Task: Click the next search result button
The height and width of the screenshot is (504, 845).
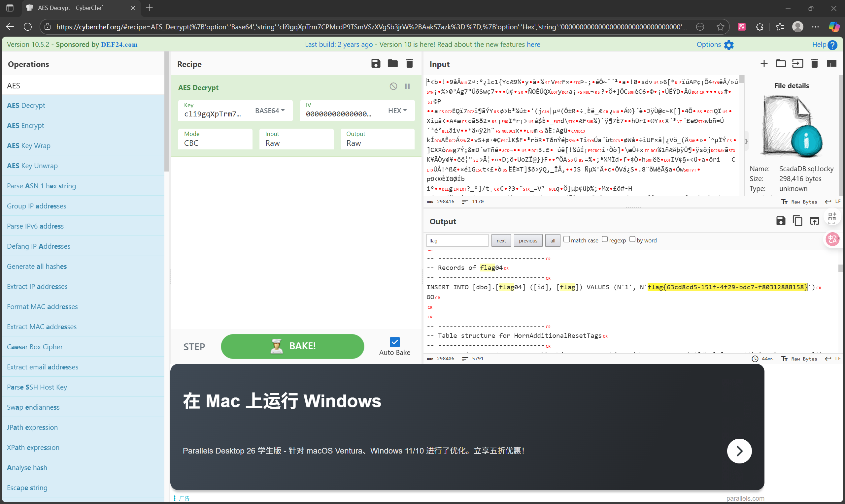Action: [x=501, y=240]
